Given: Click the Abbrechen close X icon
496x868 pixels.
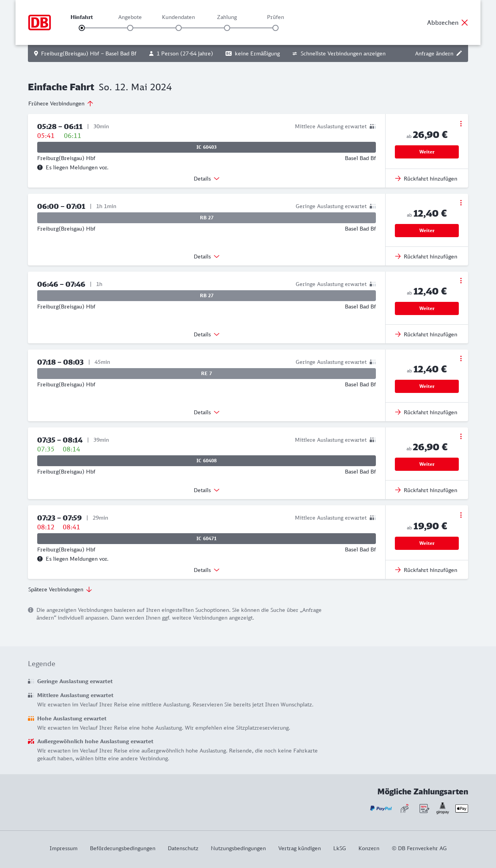Looking at the screenshot, I should [465, 22].
